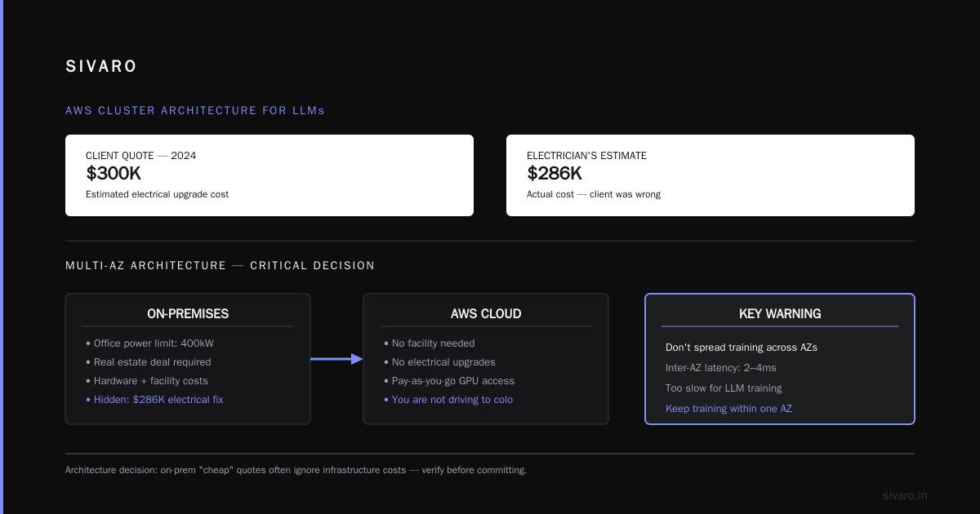Click the SIVARO logo text
980x514 pixels.
[x=101, y=67]
